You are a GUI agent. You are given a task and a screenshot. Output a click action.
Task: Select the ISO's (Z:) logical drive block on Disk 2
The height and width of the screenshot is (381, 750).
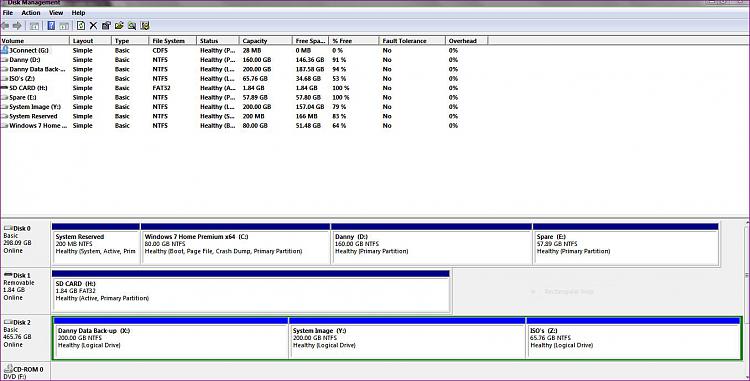pos(633,337)
